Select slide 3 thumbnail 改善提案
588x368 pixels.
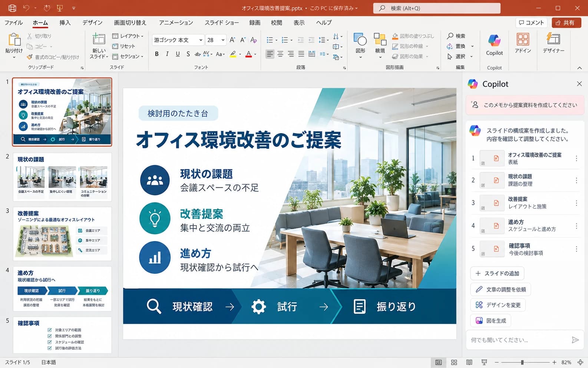pos(62,234)
